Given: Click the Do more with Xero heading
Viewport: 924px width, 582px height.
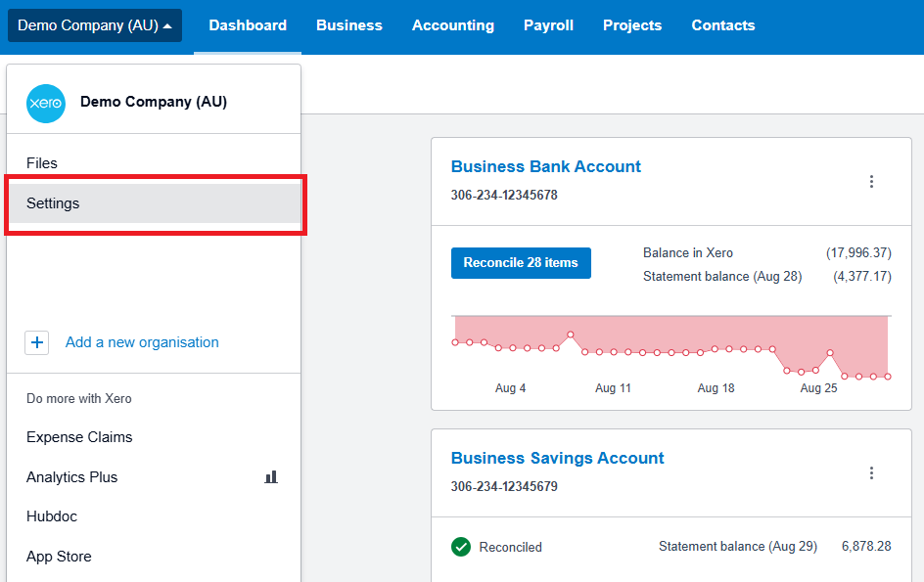Looking at the screenshot, I should pyautogui.click(x=79, y=399).
